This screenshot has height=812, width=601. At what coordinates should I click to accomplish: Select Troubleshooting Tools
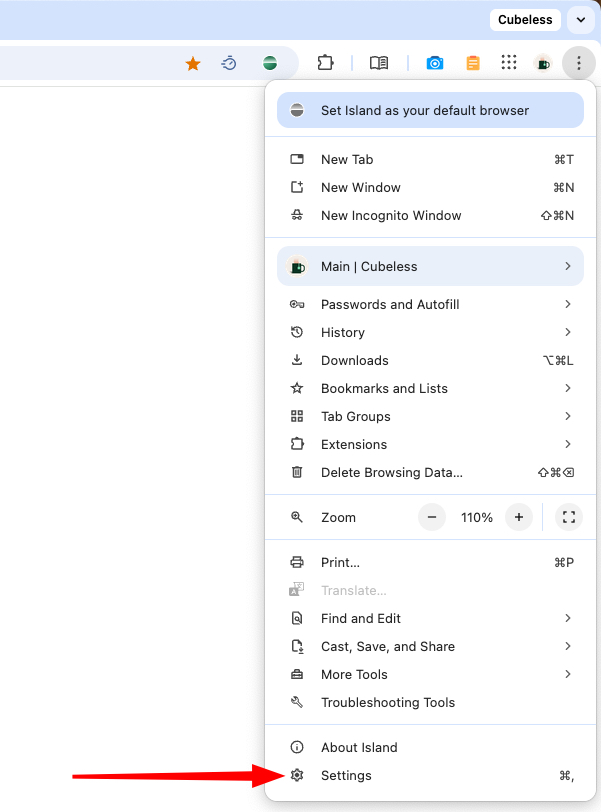point(430,702)
